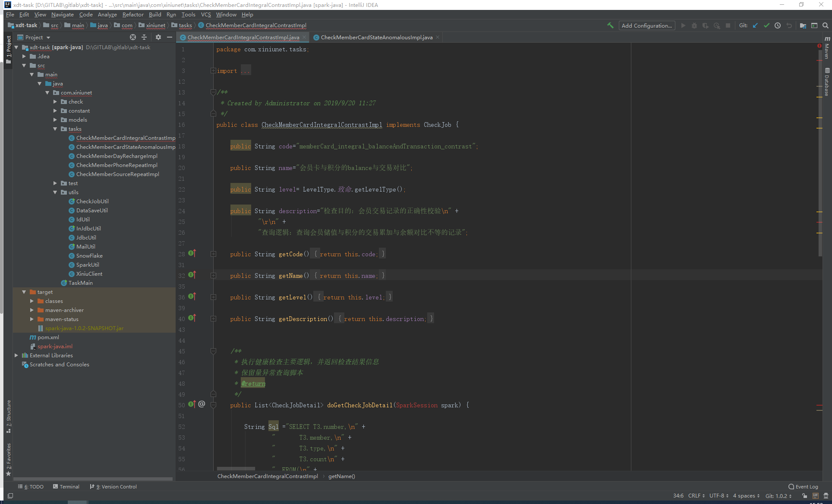The height and width of the screenshot is (504, 832).
Task: Select TaskMain class in project tree
Action: (77, 283)
